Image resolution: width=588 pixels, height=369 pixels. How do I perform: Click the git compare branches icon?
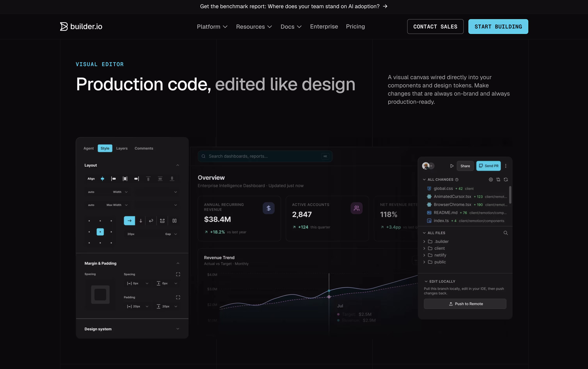click(x=498, y=180)
